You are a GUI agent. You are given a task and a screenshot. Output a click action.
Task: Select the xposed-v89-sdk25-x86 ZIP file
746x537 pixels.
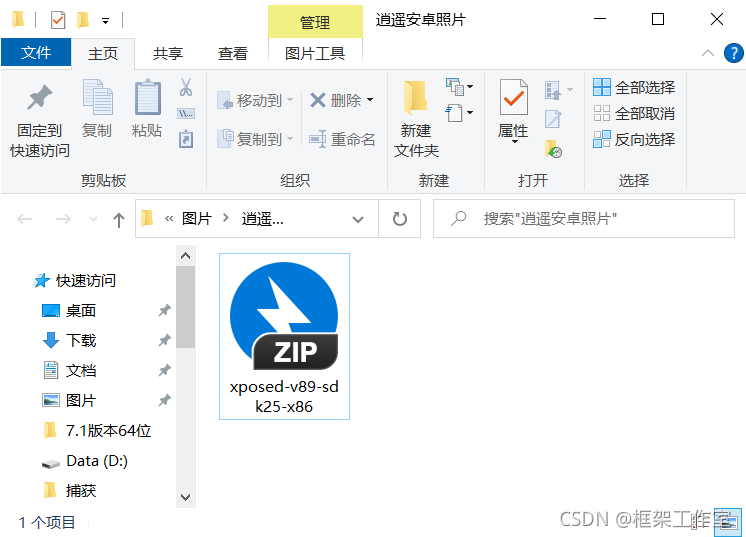284,336
